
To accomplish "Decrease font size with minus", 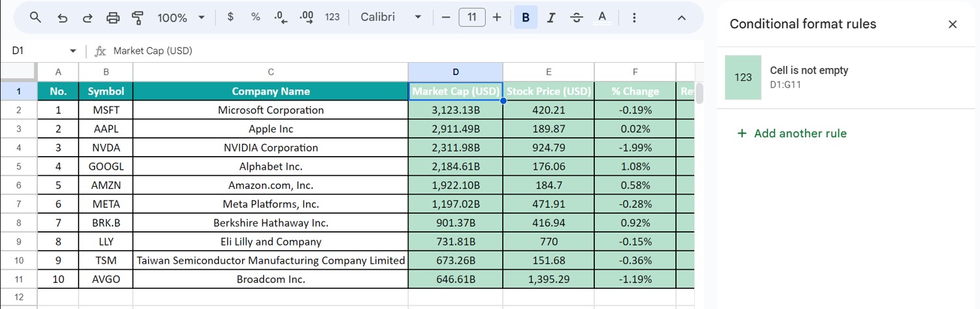I will [446, 18].
